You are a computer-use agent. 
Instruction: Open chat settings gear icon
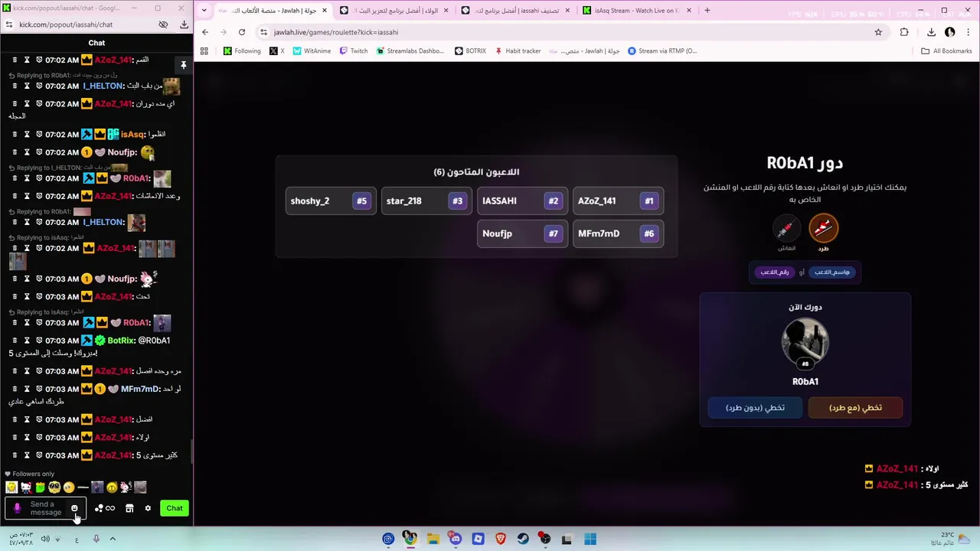coord(148,508)
